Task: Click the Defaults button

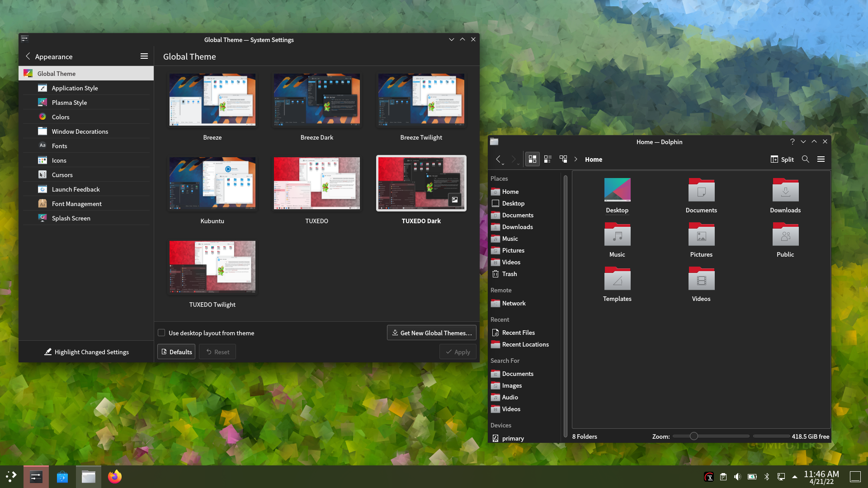Action: [176, 352]
